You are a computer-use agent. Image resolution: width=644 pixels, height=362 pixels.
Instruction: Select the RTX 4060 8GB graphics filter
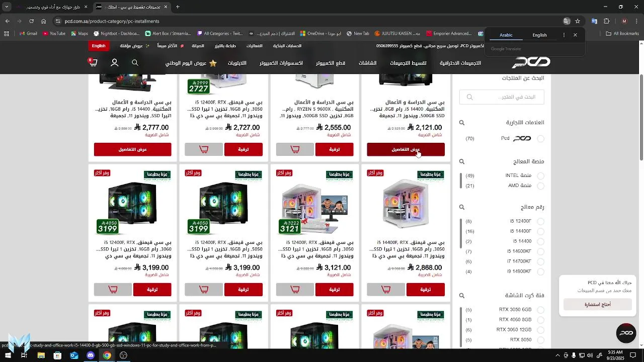(x=541, y=320)
